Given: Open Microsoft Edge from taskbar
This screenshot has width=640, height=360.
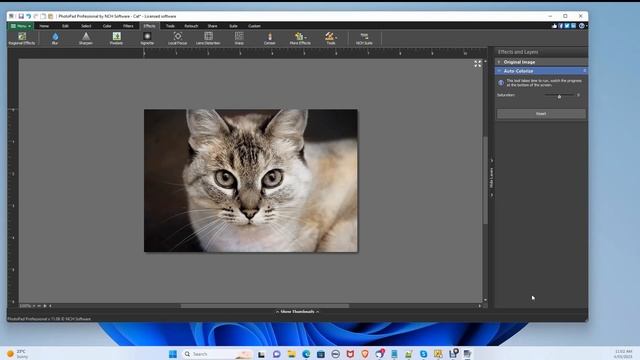Looking at the screenshot, I should point(306,354).
